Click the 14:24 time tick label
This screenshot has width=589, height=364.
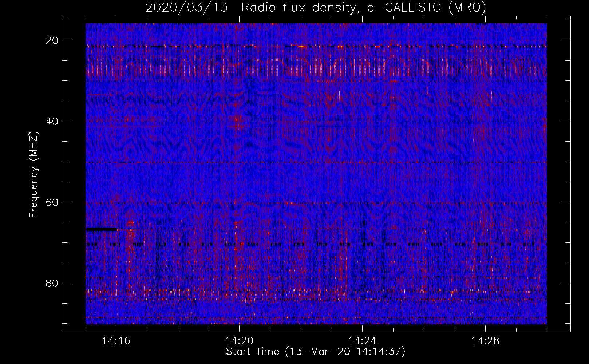[363, 341]
